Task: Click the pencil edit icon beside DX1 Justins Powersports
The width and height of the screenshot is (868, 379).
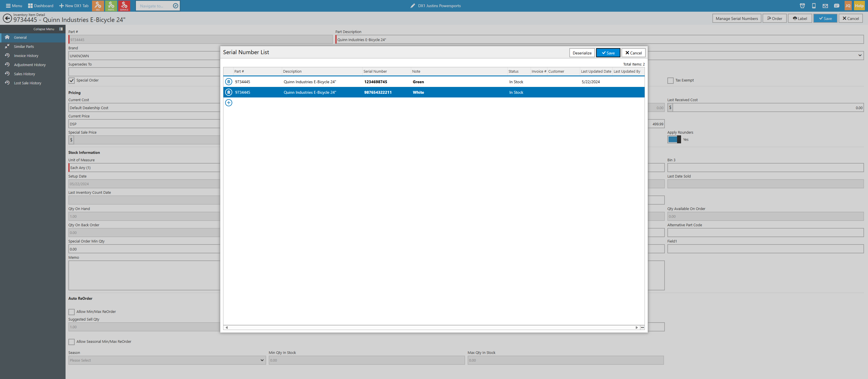Action: point(413,6)
